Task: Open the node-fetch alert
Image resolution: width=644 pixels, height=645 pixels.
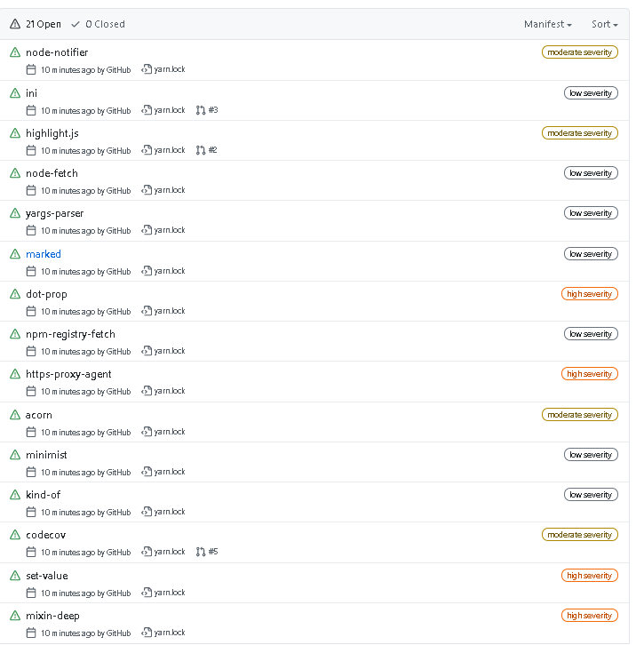Action: click(x=52, y=173)
